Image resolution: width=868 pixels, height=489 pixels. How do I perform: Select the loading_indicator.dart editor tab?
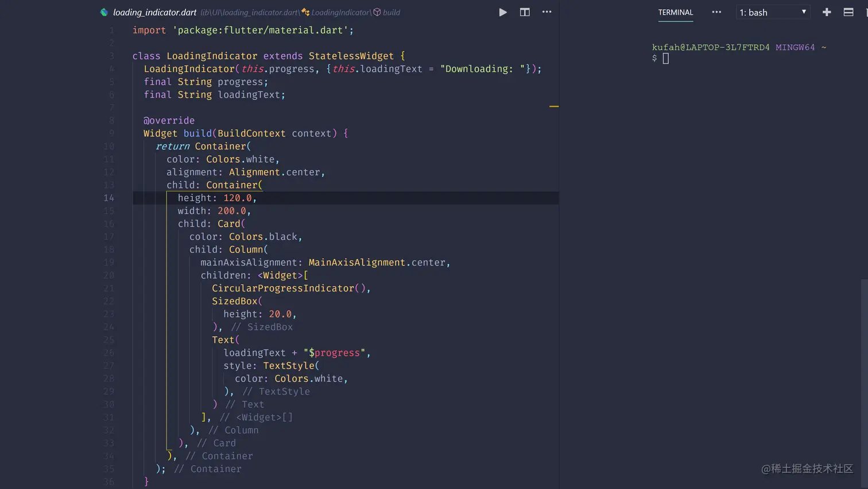click(x=154, y=12)
